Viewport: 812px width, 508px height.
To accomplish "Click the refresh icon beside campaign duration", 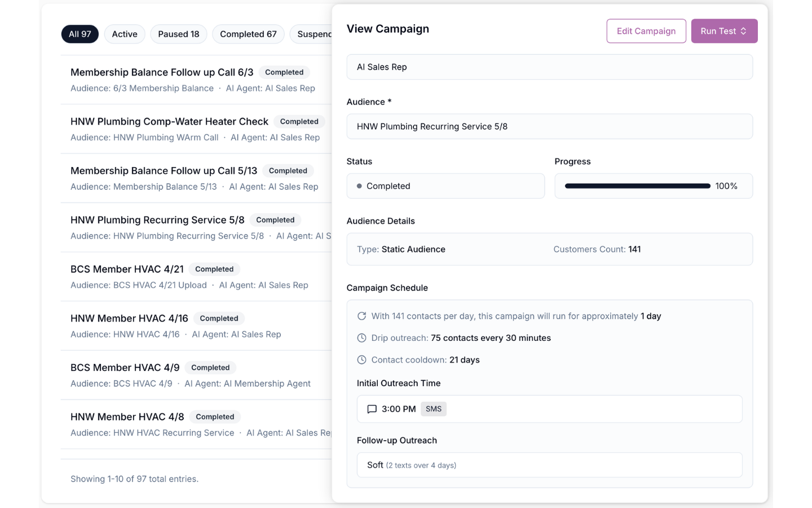I will (x=361, y=316).
